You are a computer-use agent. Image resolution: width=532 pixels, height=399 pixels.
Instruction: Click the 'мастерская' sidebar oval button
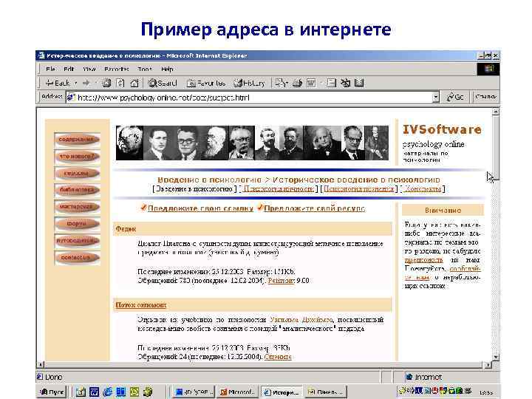point(77,207)
